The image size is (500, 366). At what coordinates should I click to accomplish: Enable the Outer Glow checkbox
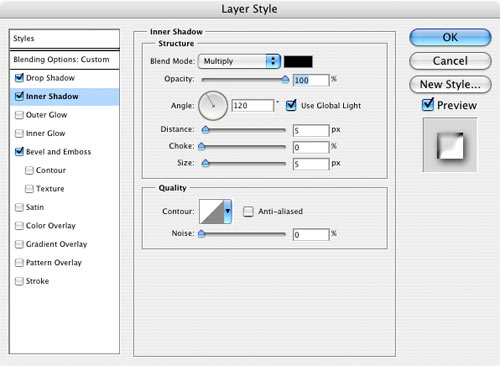pyautogui.click(x=19, y=115)
